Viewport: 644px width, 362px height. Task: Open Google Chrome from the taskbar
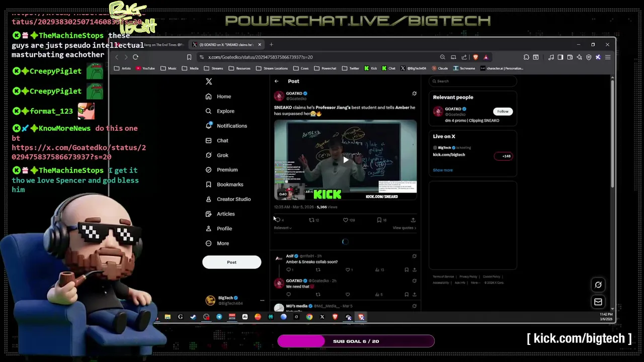point(309,317)
